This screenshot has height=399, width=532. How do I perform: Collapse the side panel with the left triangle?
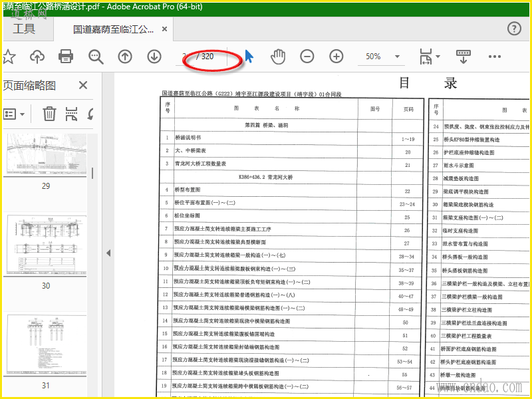pos(108,253)
